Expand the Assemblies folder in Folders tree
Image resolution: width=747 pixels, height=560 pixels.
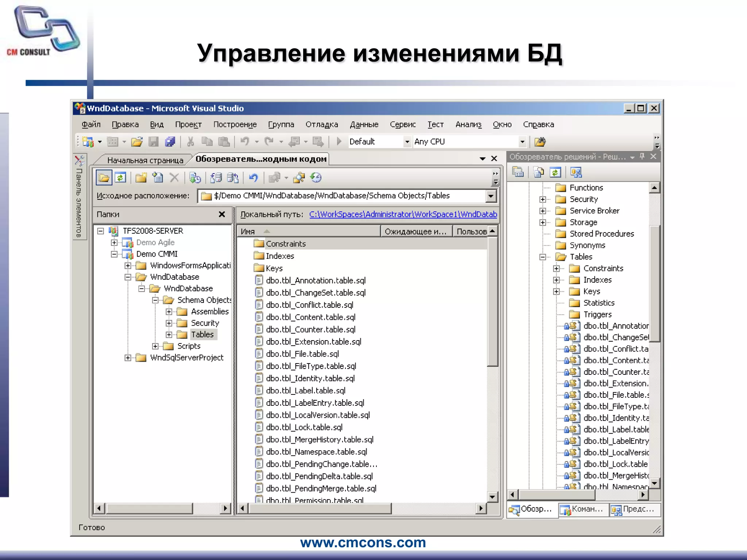pos(169,312)
